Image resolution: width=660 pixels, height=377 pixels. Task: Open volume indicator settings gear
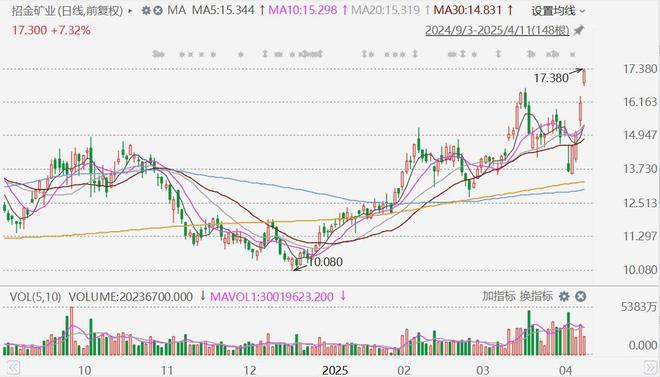tap(564, 297)
